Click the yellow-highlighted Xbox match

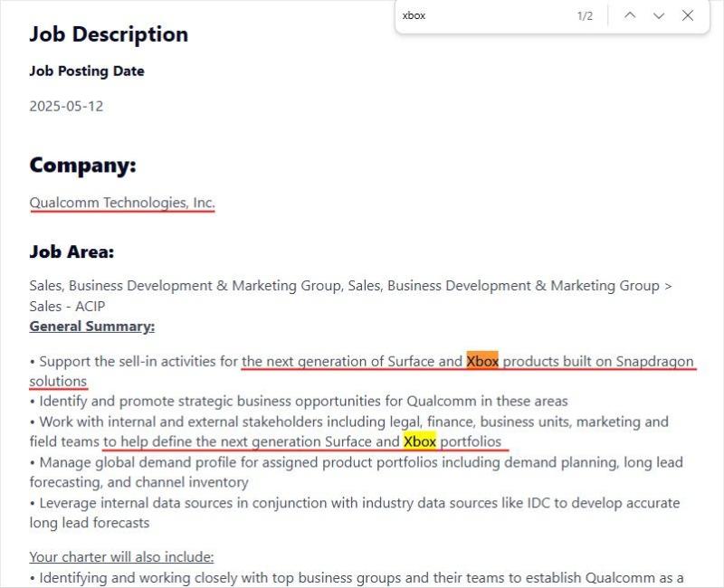[420, 441]
